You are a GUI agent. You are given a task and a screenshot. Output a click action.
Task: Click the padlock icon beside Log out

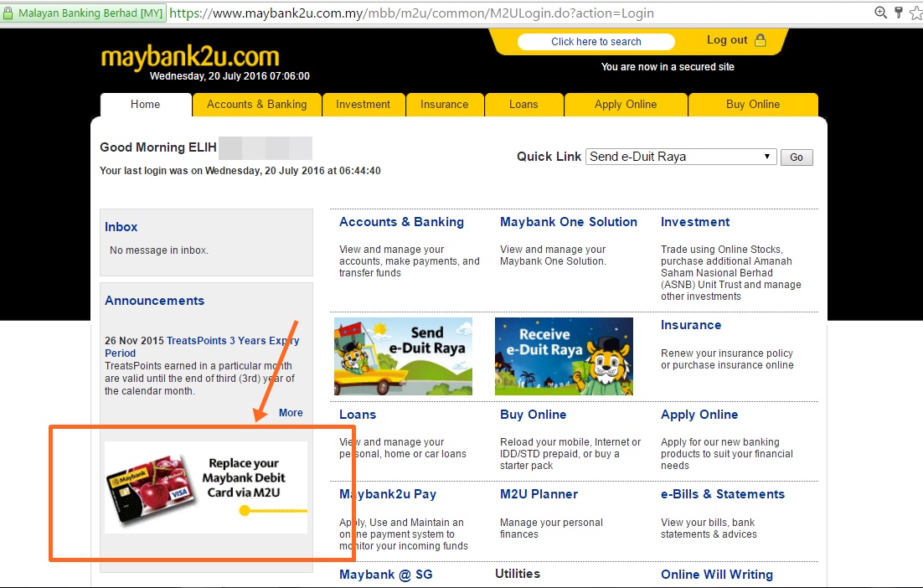point(760,40)
